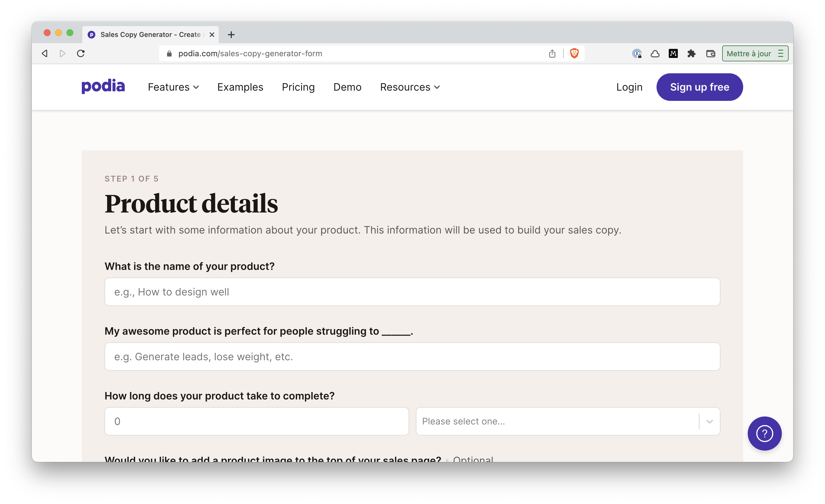Screen dimensions: 825x504
Task: Reload the page with refresh icon
Action: click(x=81, y=54)
